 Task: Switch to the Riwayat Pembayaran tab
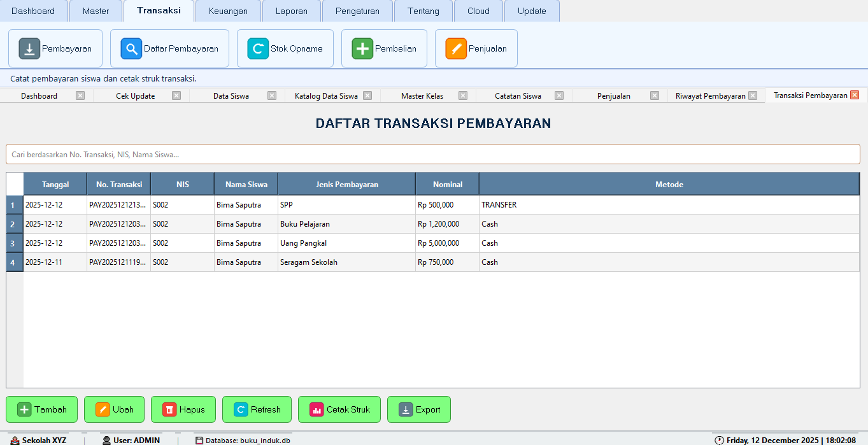pos(710,95)
